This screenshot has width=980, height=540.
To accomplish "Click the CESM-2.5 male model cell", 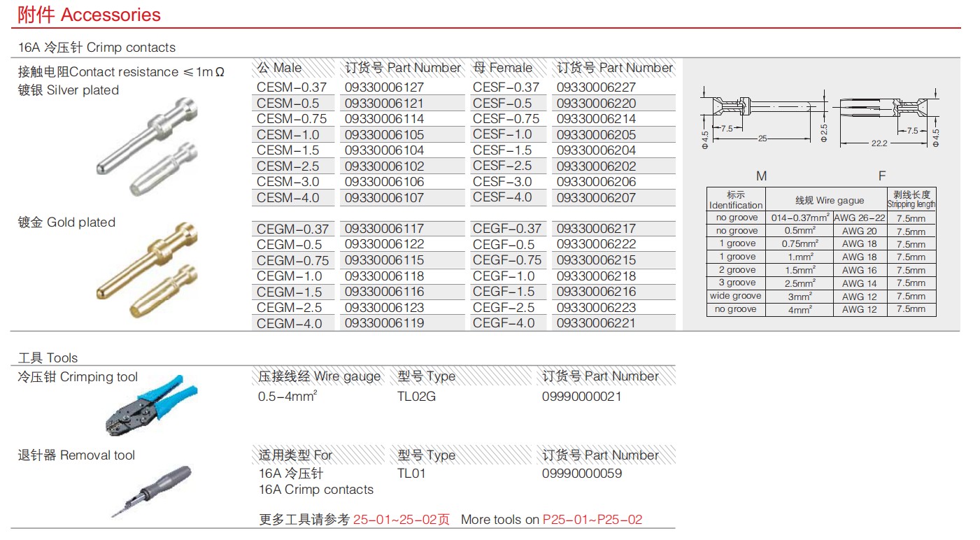I will [287, 166].
